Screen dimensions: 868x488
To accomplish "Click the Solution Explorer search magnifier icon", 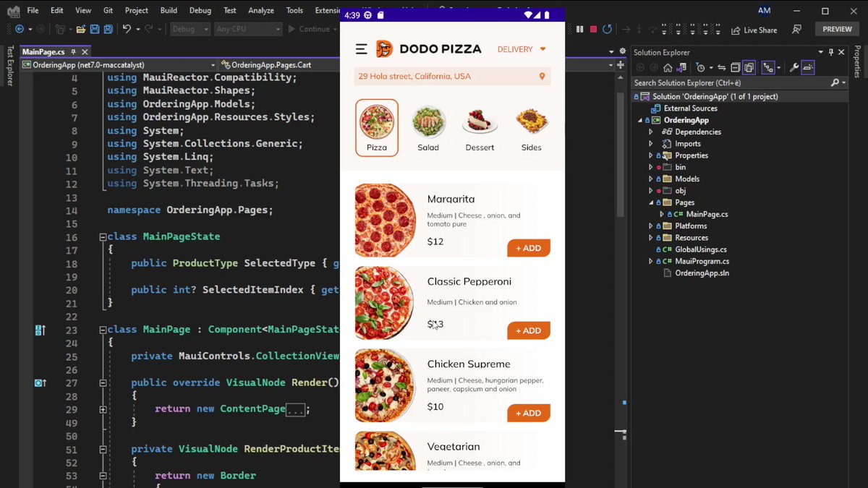I will pyautogui.click(x=835, y=82).
